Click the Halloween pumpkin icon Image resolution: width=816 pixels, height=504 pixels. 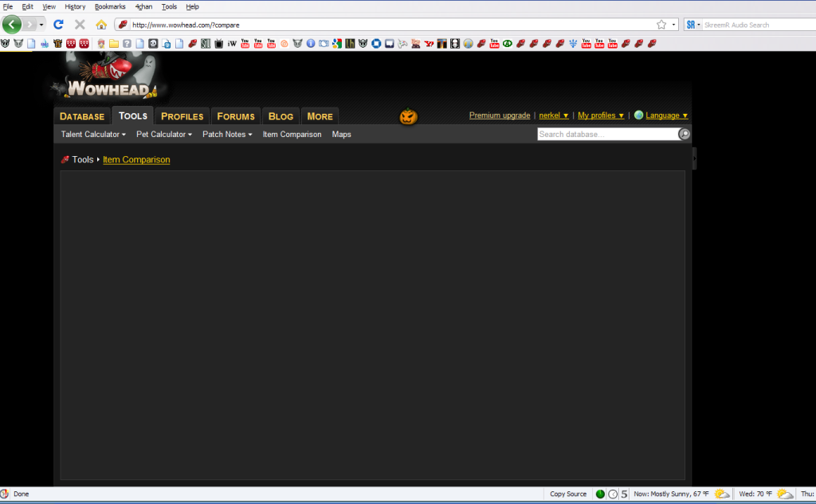(x=409, y=116)
